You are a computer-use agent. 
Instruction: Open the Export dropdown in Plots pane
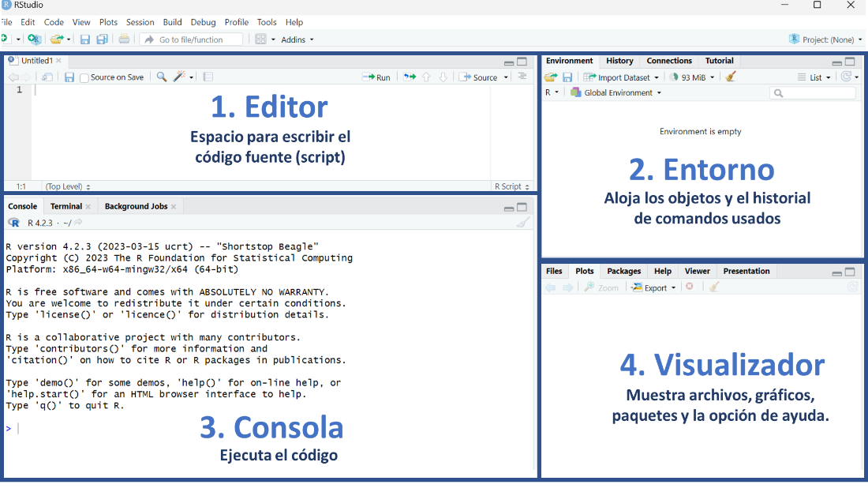[654, 287]
